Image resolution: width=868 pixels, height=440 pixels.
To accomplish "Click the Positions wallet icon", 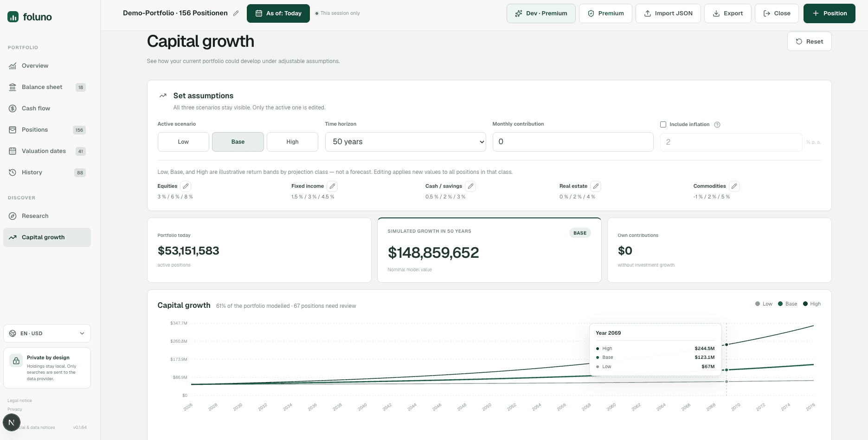I will coord(13,130).
